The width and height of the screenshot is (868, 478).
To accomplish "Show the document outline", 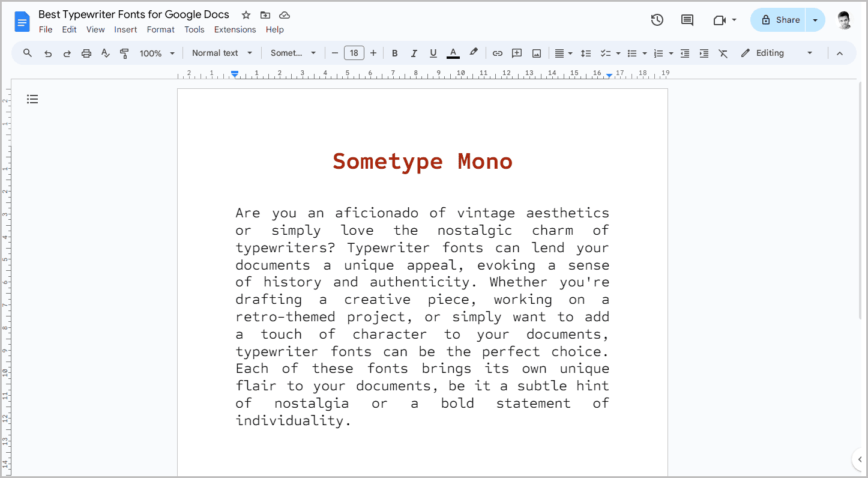I will pos(32,99).
